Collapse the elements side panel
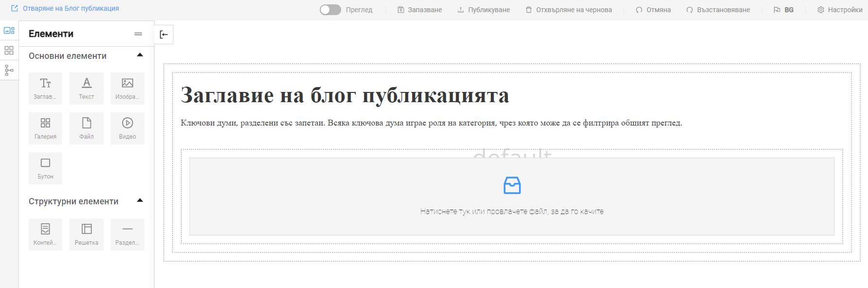Viewport: 868px width, 288px height. pyautogui.click(x=164, y=35)
